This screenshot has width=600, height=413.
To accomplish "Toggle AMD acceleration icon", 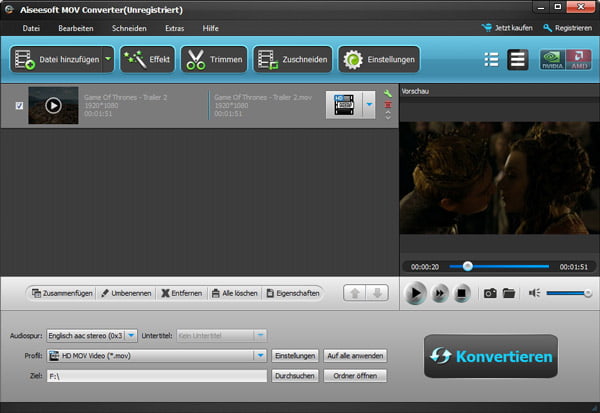I will click(579, 60).
